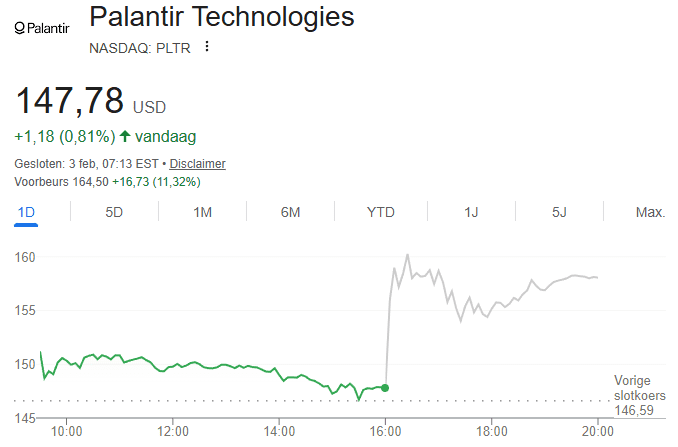Show the 5J five-year chart
Screen dimensions: 678x447
(559, 212)
